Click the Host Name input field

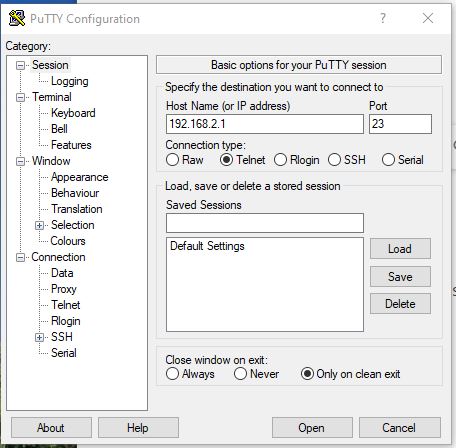(x=265, y=124)
